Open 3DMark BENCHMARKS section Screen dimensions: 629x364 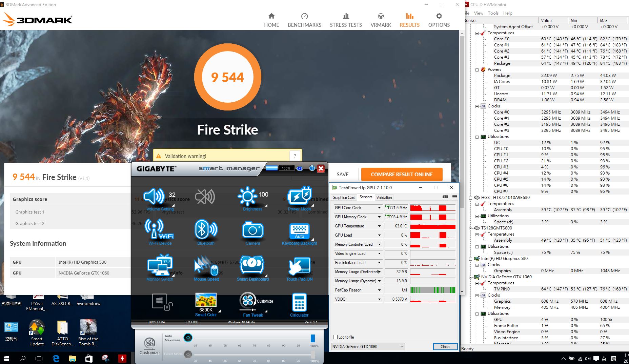coord(304,20)
